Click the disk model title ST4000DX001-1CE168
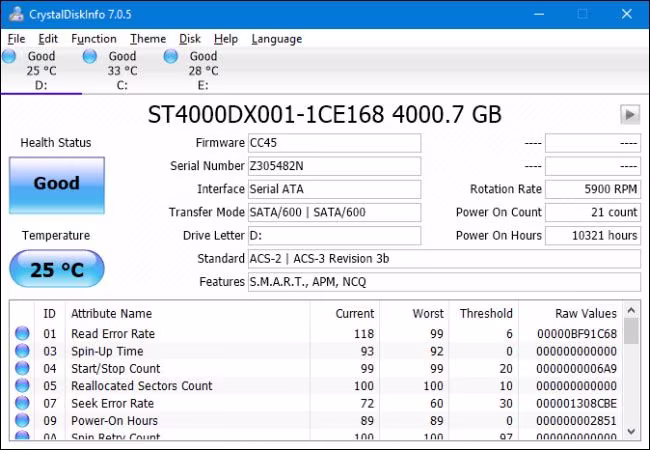Viewport: 650px width, 450px height. (x=266, y=115)
